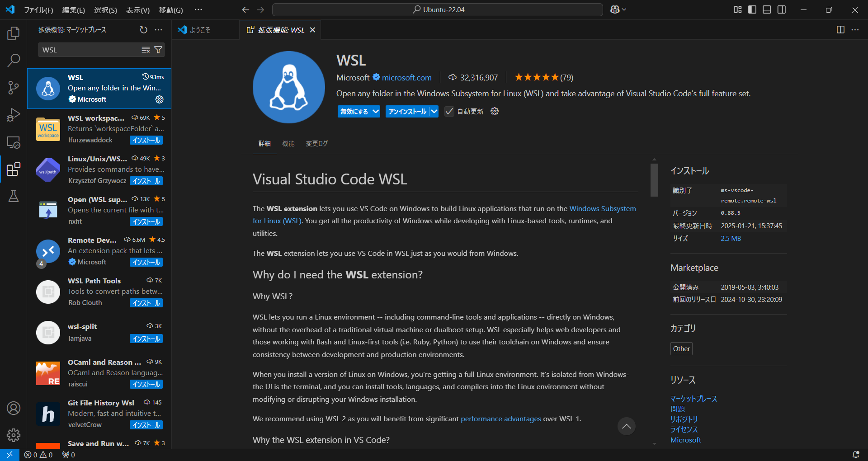
Task: Open Customize Layout control
Action: click(738, 9)
